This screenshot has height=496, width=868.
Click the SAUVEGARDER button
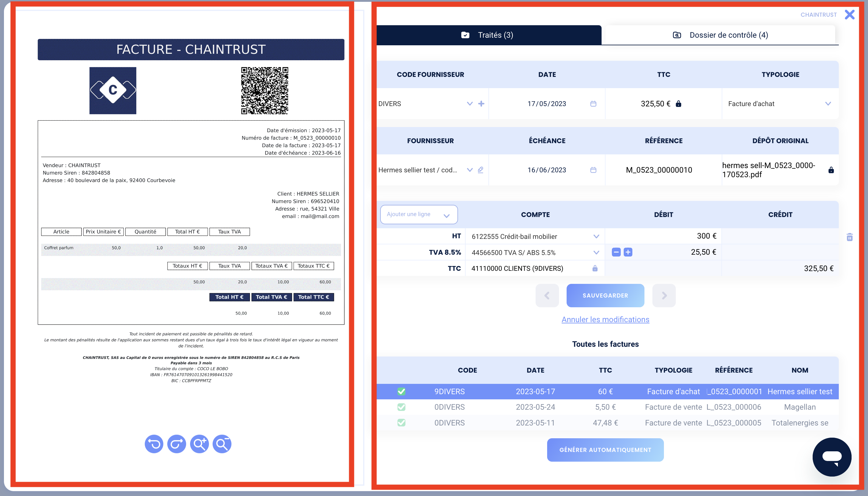[x=605, y=295]
